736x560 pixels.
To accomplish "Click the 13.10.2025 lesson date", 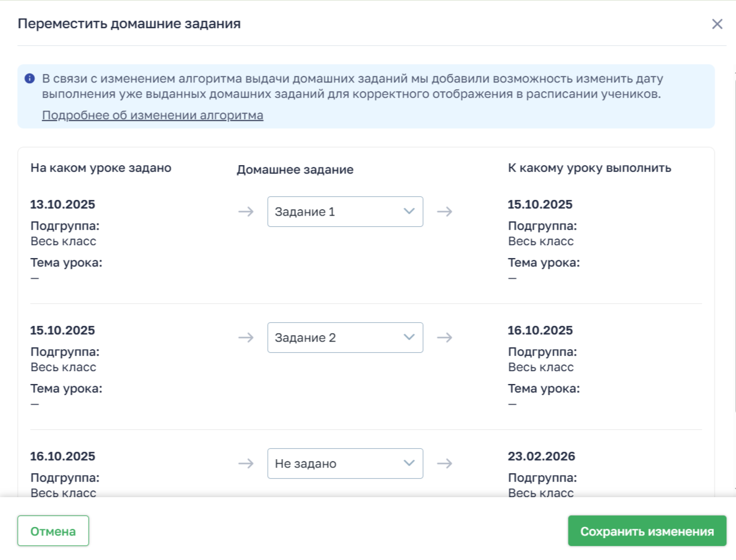I will (63, 205).
